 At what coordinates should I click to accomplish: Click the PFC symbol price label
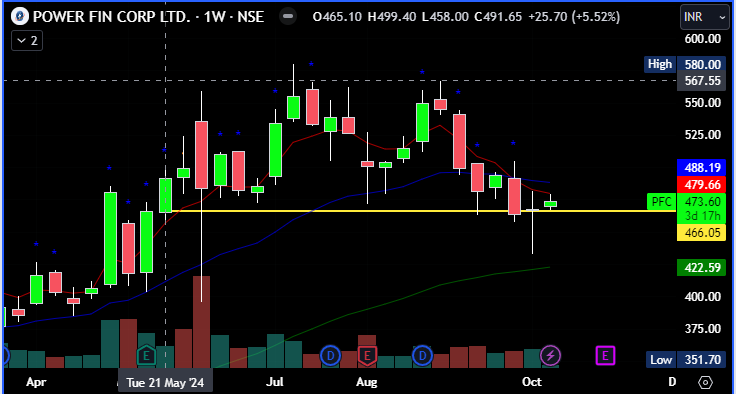coord(662,202)
